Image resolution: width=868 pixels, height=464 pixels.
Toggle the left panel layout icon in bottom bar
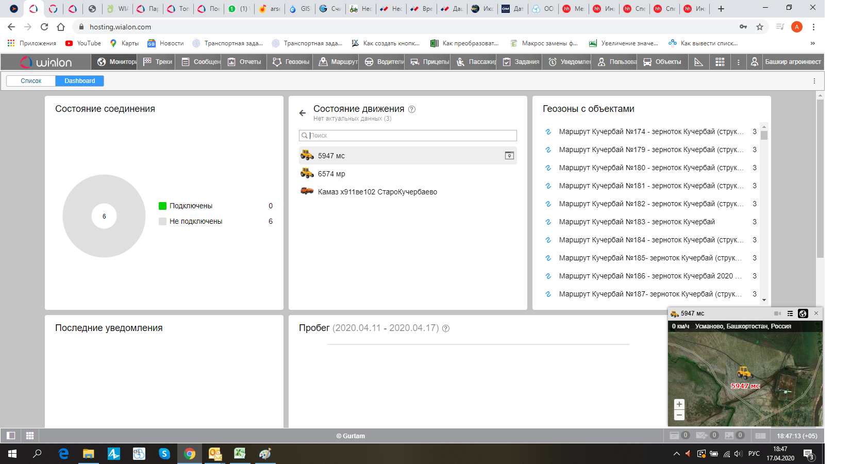(x=11, y=436)
